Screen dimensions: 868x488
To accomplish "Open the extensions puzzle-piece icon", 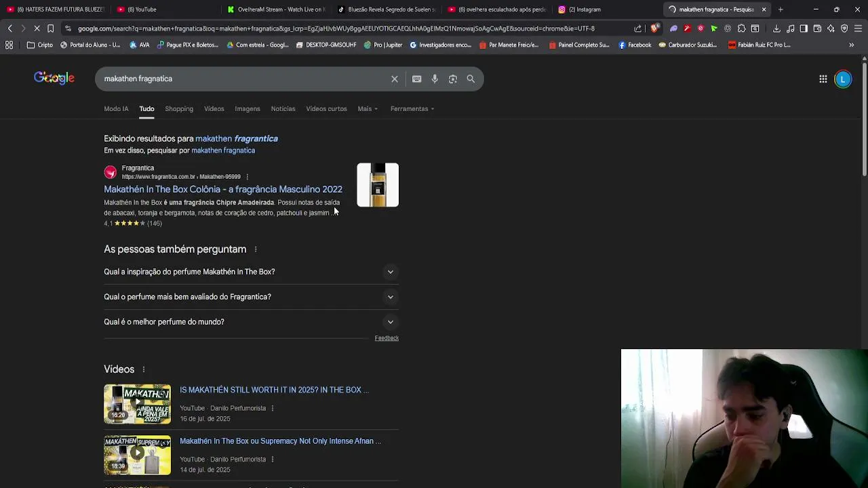I will pos(741,28).
